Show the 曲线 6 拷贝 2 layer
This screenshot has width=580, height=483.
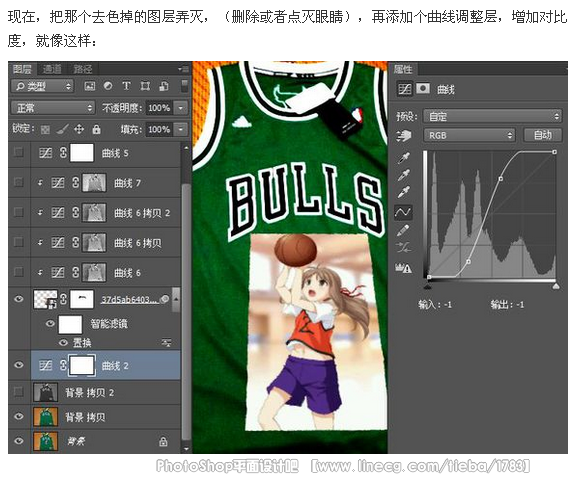[x=18, y=212]
